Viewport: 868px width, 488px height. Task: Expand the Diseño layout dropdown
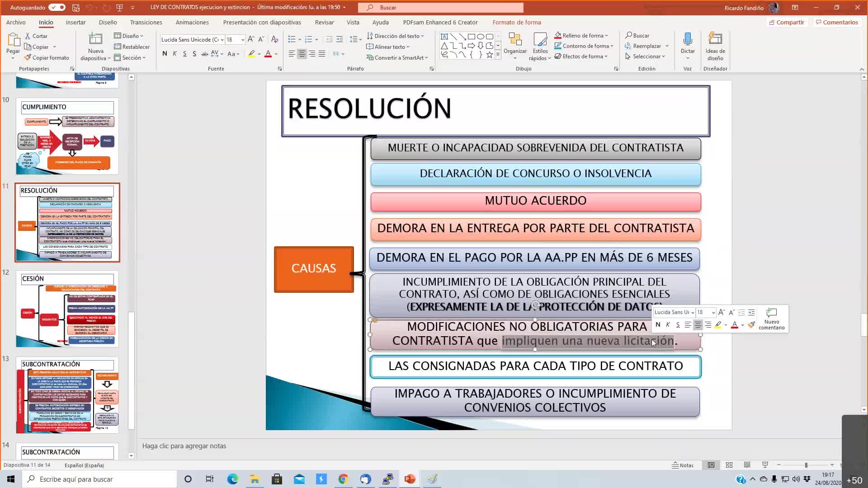[129, 36]
